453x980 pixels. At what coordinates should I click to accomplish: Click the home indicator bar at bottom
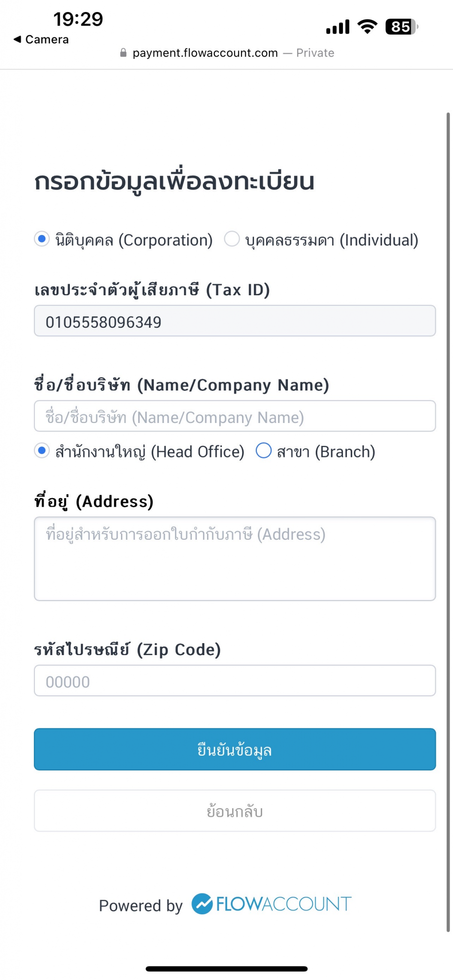pos(226,968)
